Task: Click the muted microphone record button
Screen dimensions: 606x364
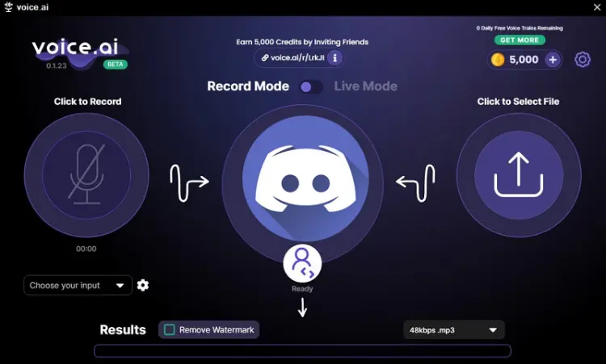Action: (x=86, y=175)
